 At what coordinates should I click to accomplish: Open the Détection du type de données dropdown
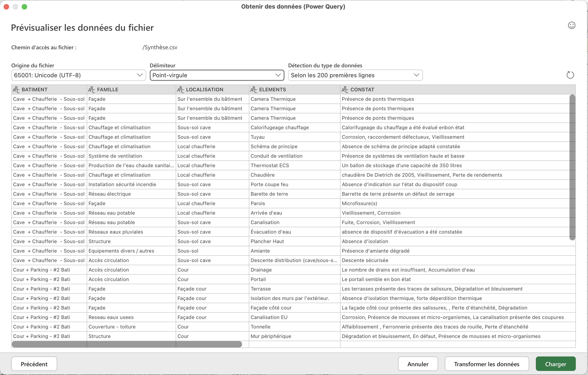(x=355, y=75)
